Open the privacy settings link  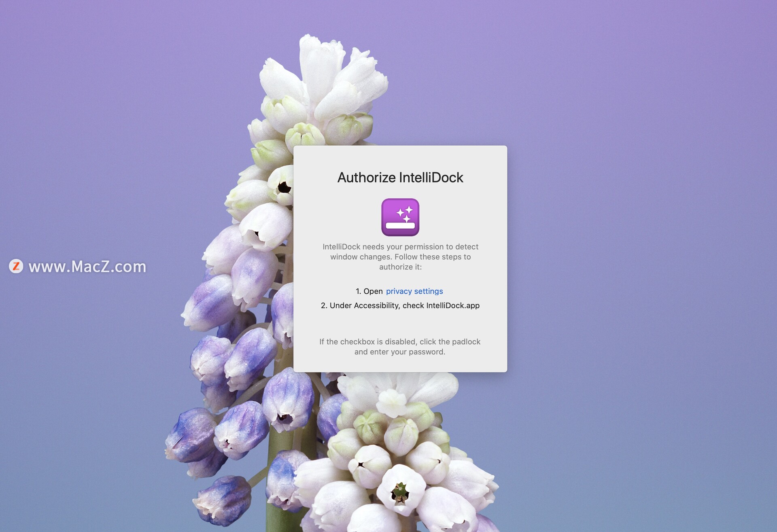pos(414,291)
